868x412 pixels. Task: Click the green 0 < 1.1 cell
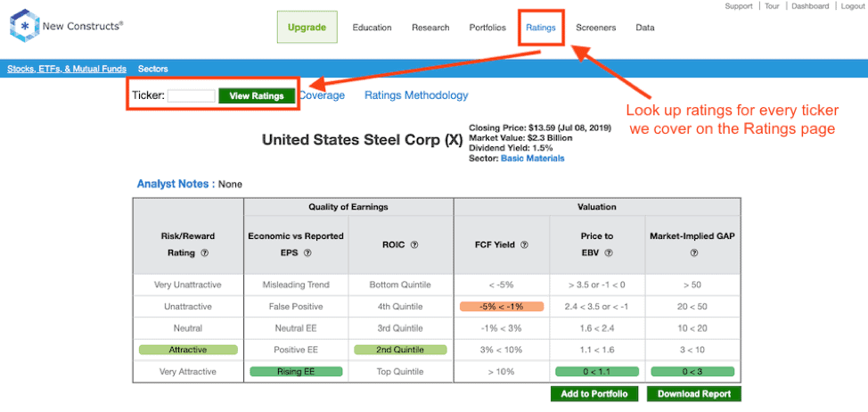[597, 372]
